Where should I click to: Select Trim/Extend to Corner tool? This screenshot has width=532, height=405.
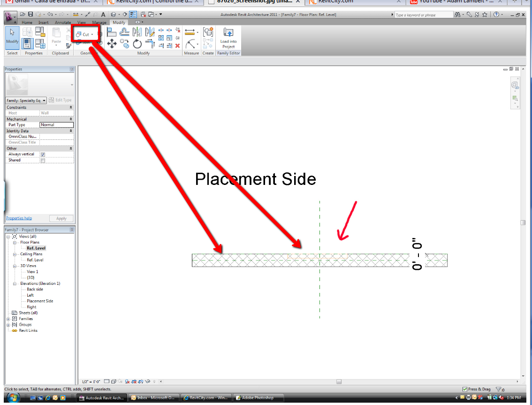(x=150, y=44)
